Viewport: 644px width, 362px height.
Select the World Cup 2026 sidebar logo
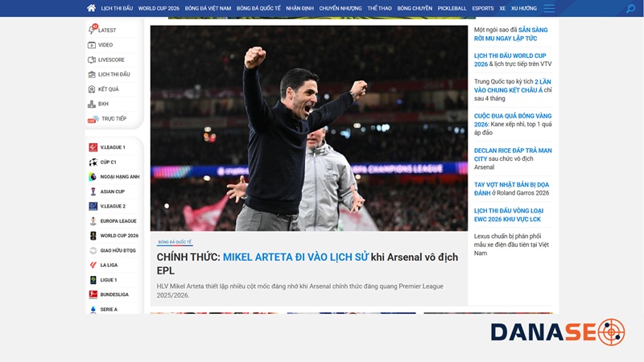click(x=93, y=236)
